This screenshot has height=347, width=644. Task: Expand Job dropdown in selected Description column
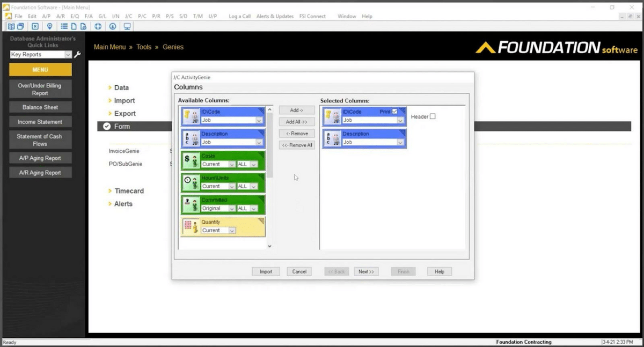(x=400, y=143)
